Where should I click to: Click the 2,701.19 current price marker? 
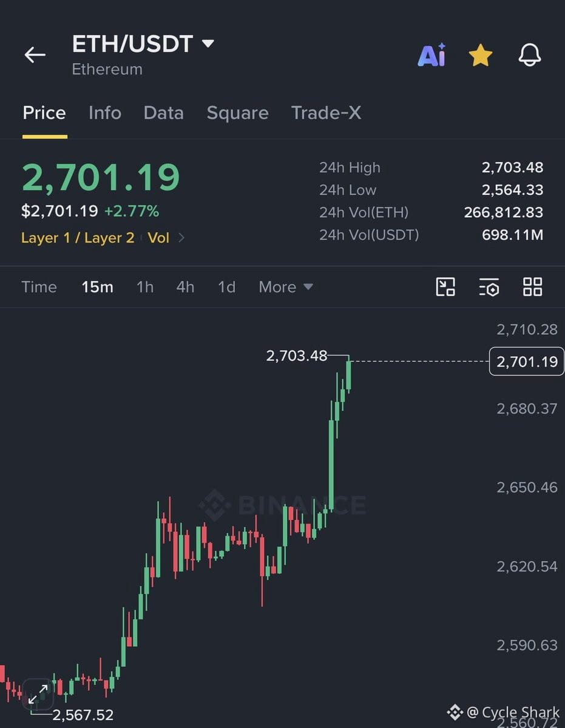526,362
